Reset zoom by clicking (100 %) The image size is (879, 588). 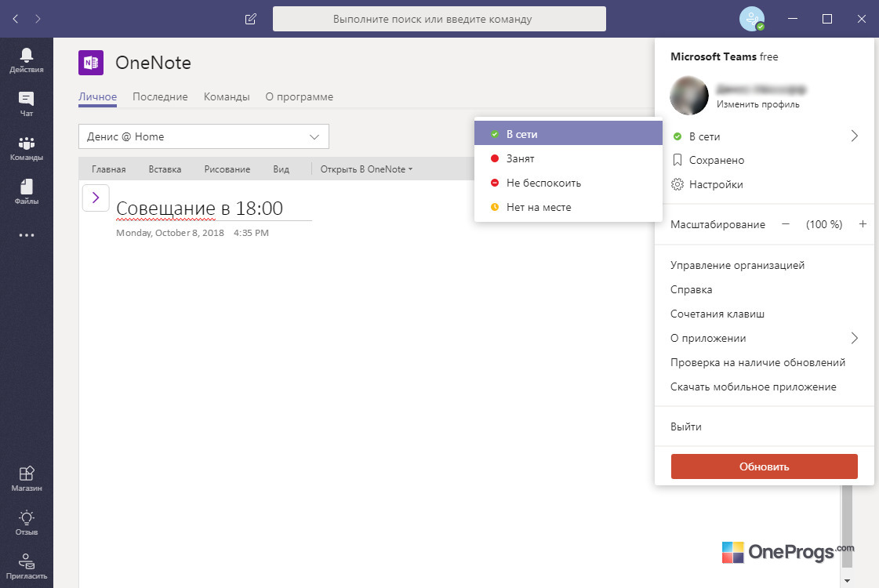pos(824,224)
